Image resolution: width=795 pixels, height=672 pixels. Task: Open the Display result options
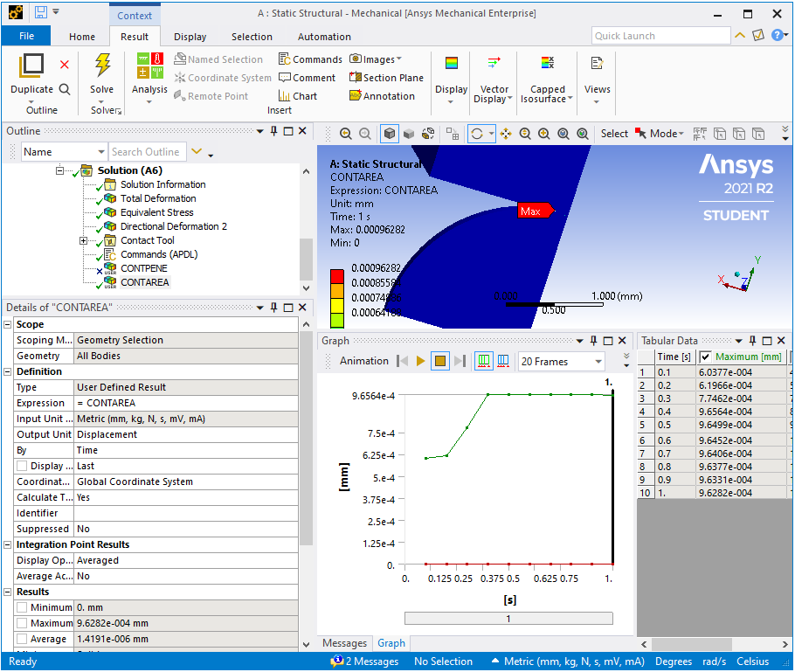coord(452,79)
